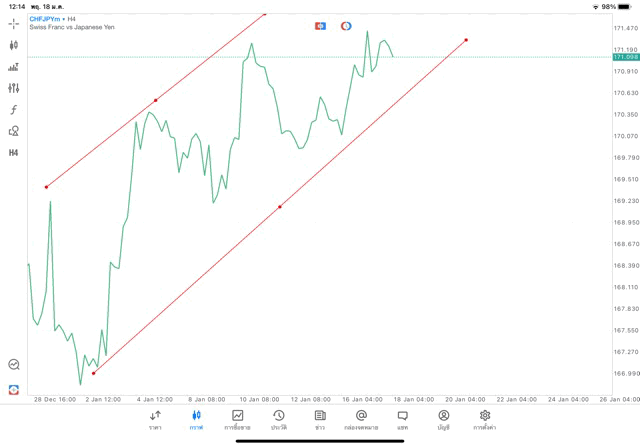Open the การซื้อขาย trade tab
Image resolution: width=640 pixels, height=447 pixels.
tap(237, 420)
